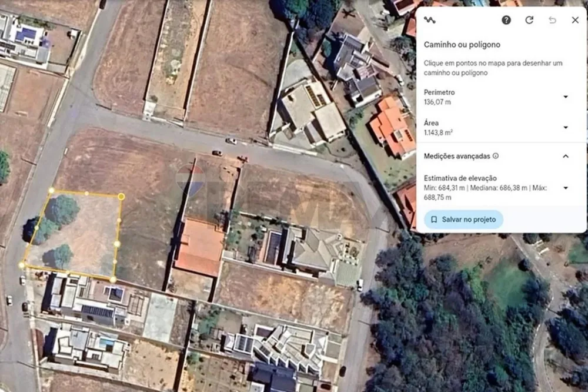Click the large highlighted polygon vertex handle

121,197
